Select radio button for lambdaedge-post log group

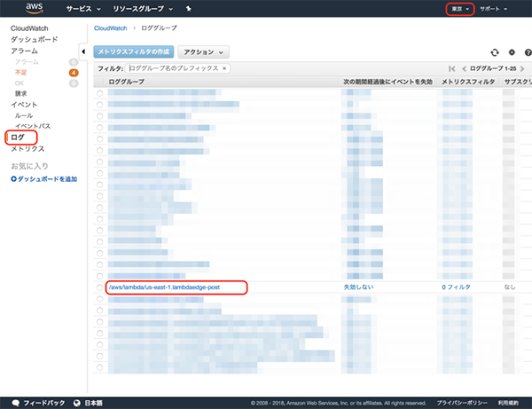tap(99, 287)
